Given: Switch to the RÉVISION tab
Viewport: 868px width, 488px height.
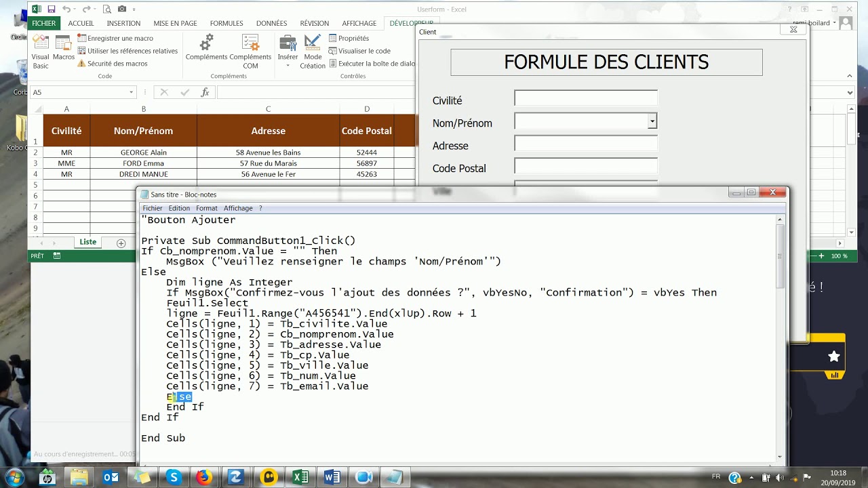Looking at the screenshot, I should click(x=314, y=23).
